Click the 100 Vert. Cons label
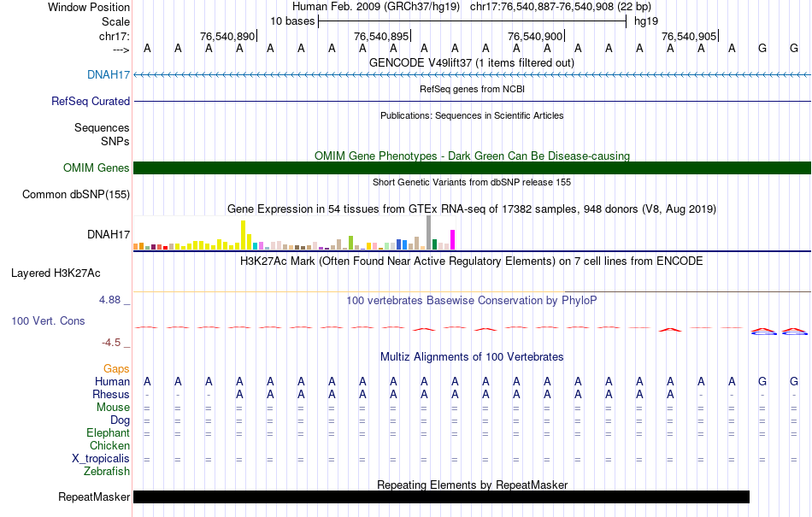 pos(48,320)
